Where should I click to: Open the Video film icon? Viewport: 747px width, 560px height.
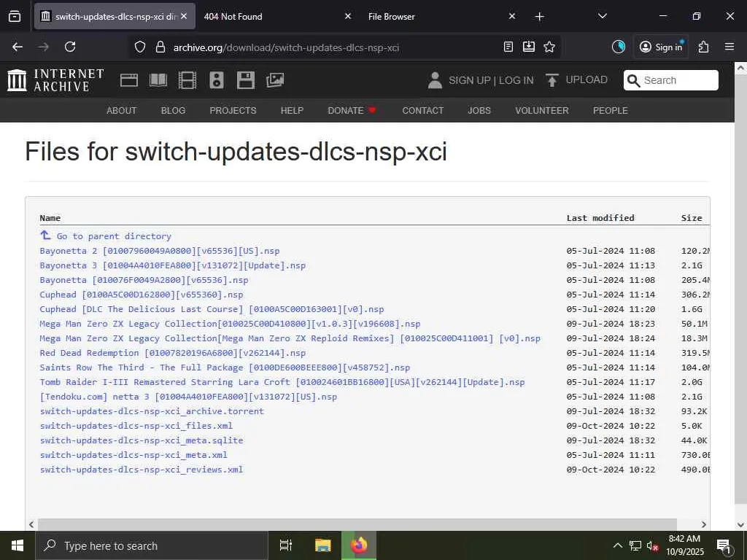187,80
